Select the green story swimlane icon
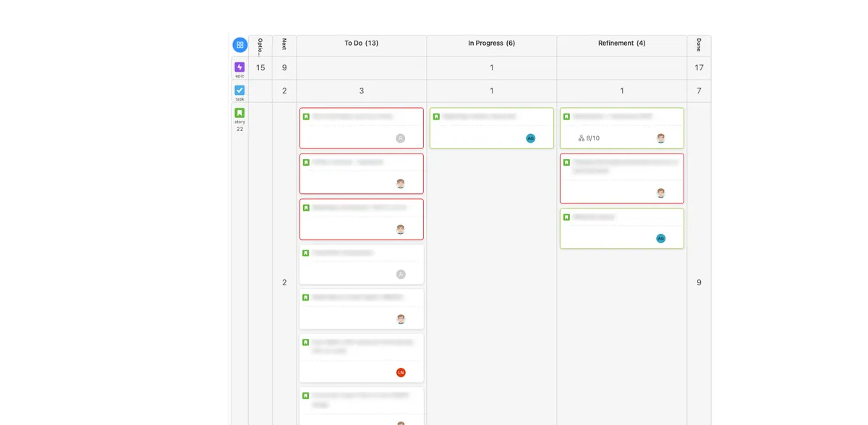The height and width of the screenshot is (425, 868). click(239, 113)
